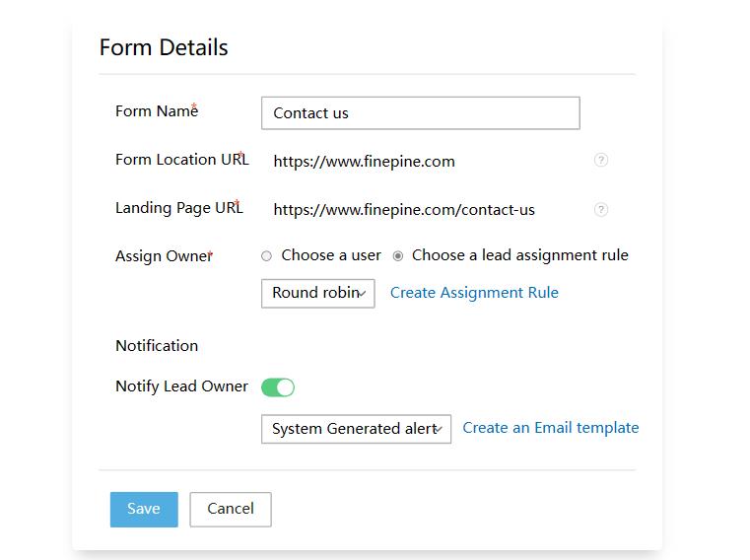Click the Notify Lead Owner label text

(x=181, y=386)
